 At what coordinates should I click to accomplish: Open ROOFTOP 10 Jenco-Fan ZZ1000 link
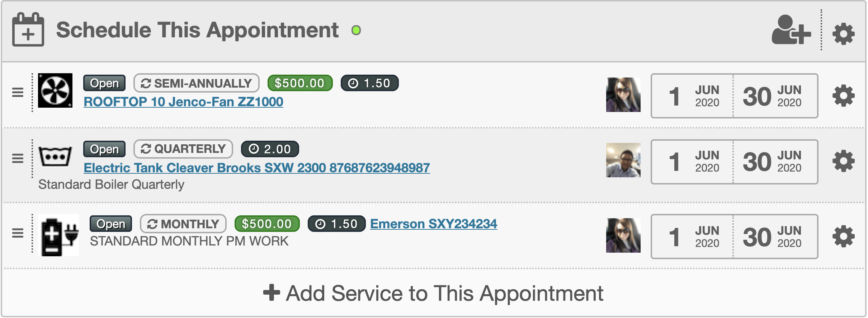coord(183,102)
